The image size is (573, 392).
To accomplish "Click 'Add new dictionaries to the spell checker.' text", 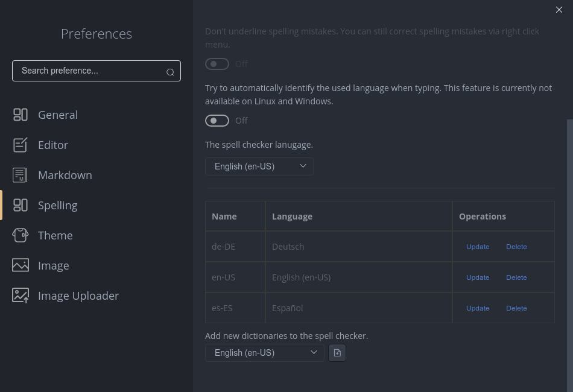I will (286, 336).
